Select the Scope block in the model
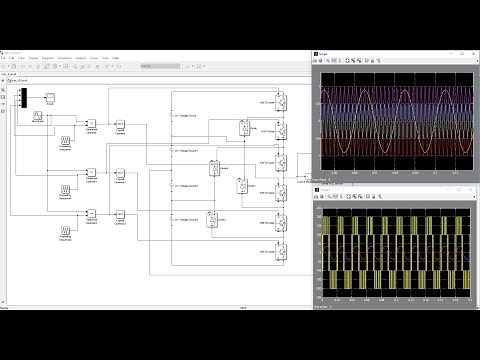The width and height of the screenshot is (480, 360). (50, 98)
